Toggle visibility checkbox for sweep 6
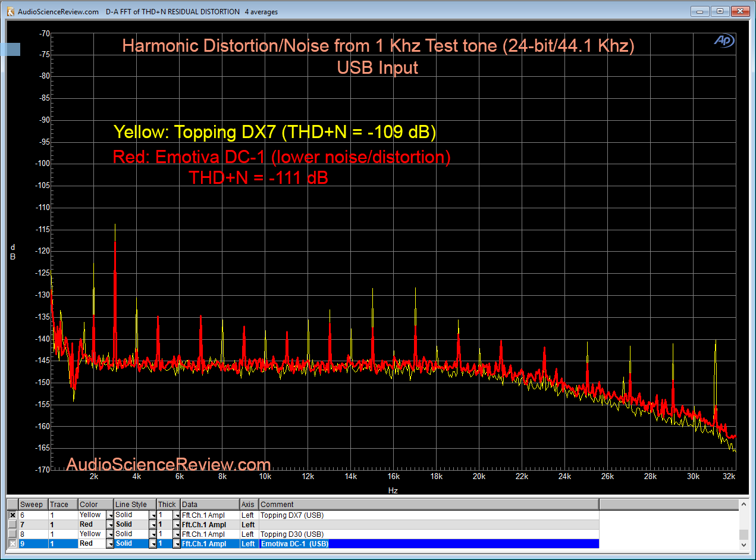 [x=12, y=515]
